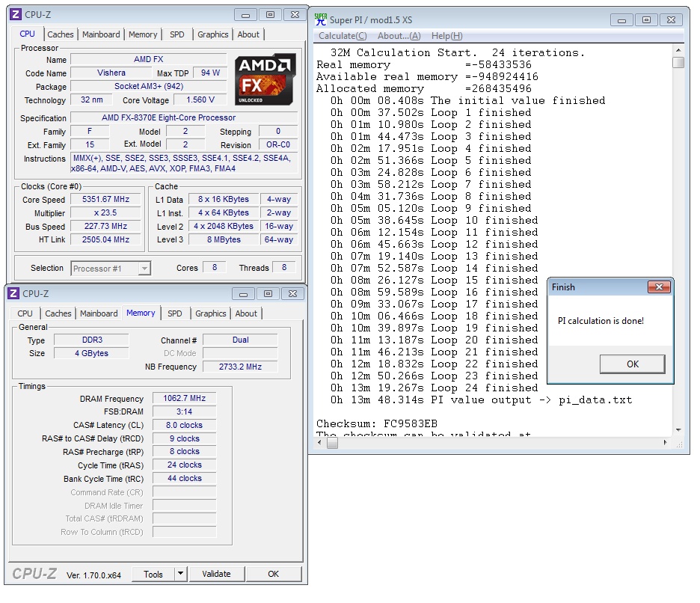This screenshot has height=603, width=700.
Task: Open Mainboard tab in lower CPU-Z window
Action: [x=99, y=313]
